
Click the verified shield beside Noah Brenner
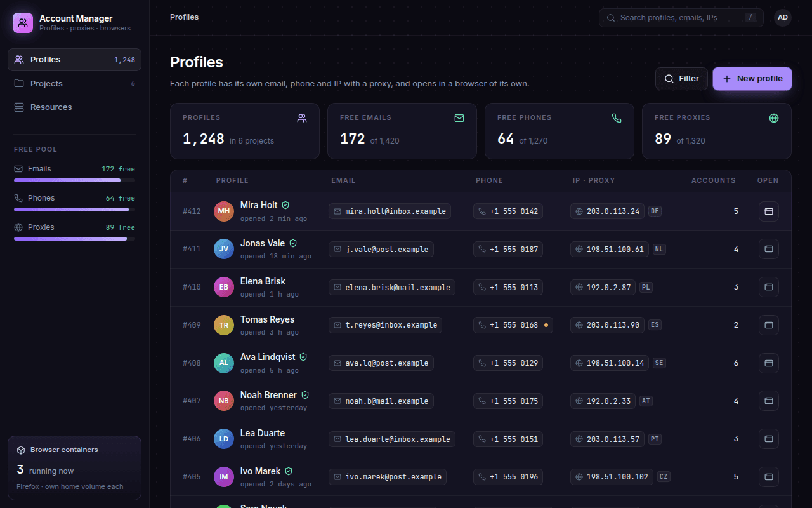305,395
